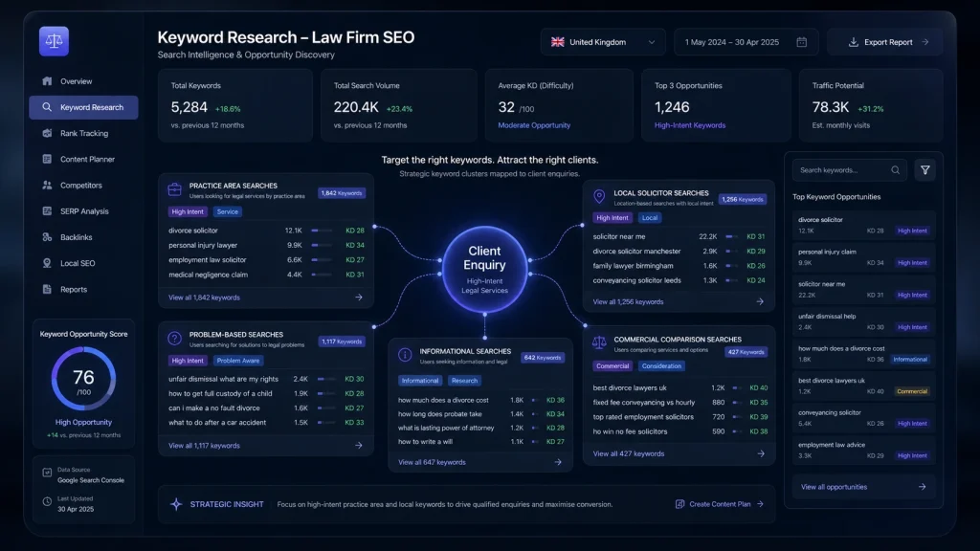Click 'unfair dismissal help' in Top Keyword Opportunities

[864, 321]
